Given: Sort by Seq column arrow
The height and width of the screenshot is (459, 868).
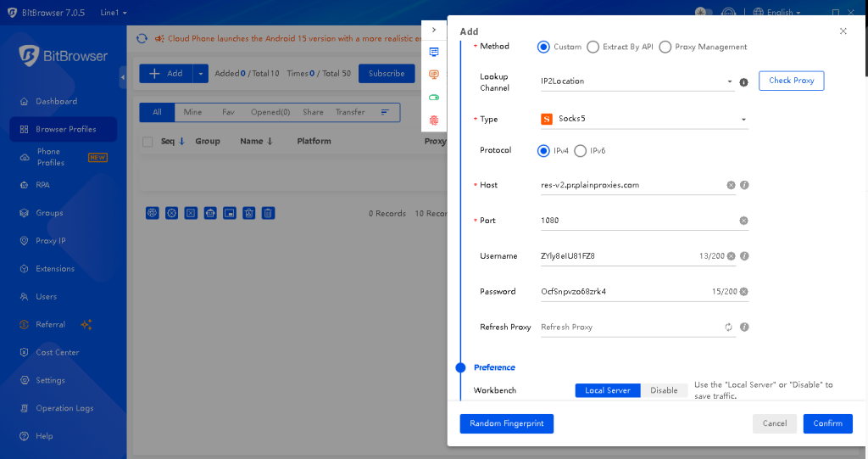Looking at the screenshot, I should click(x=181, y=142).
